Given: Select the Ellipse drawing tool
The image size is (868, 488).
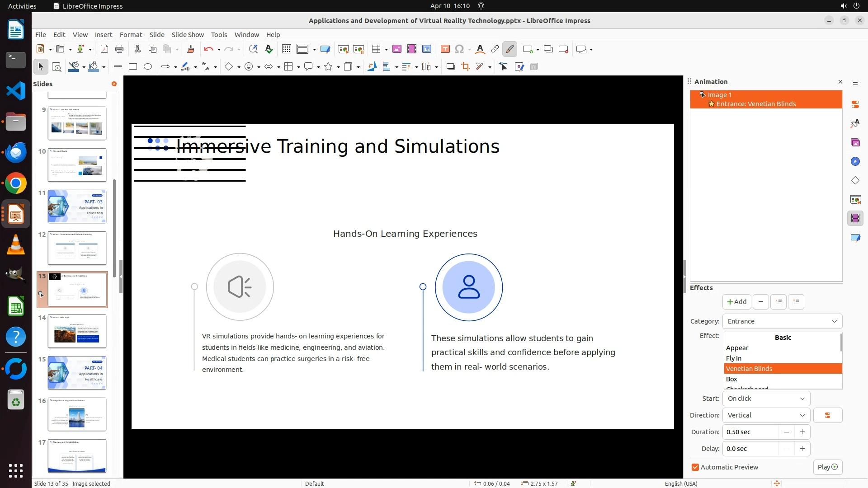Looking at the screenshot, I should tap(148, 67).
